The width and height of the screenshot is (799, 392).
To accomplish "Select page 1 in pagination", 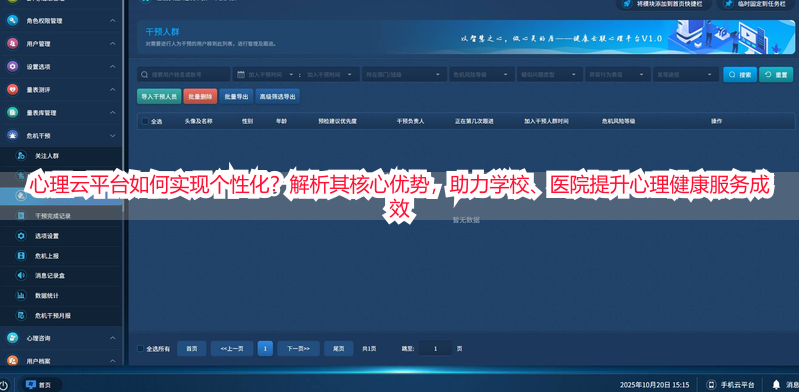I will [265, 349].
